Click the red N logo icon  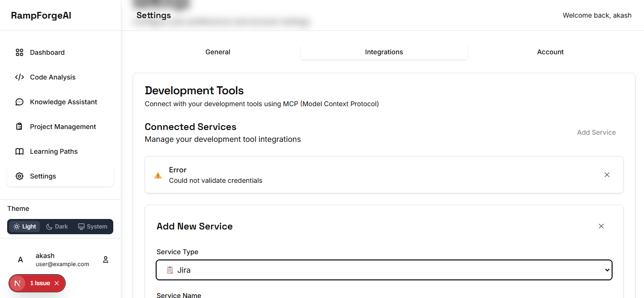pos(18,283)
